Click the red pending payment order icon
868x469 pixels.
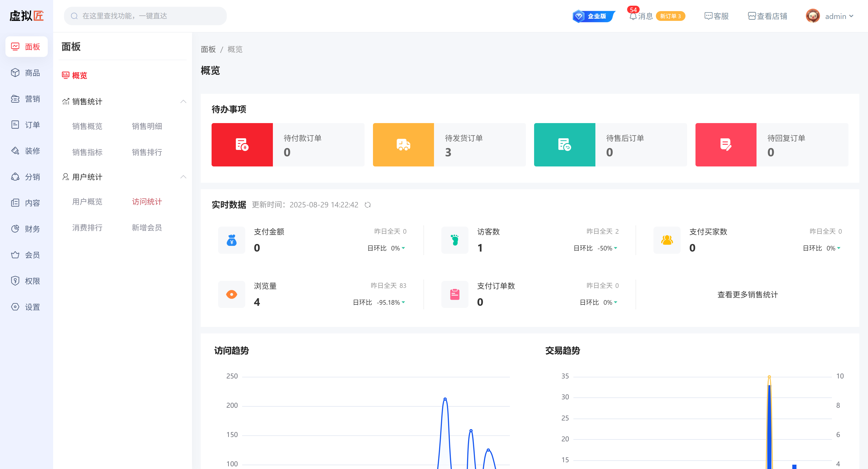(242, 144)
